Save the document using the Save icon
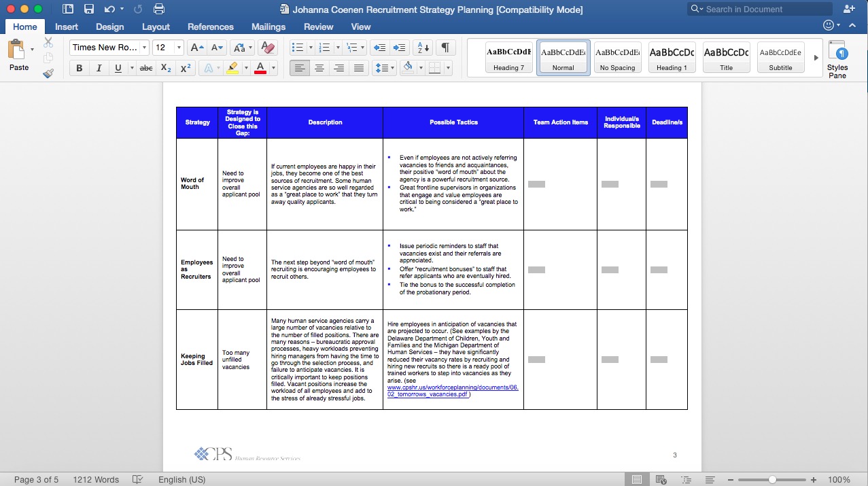 90,10
